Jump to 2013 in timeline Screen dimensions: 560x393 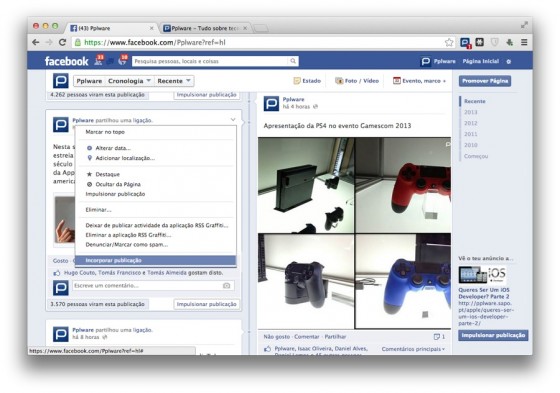pyautogui.click(x=470, y=112)
